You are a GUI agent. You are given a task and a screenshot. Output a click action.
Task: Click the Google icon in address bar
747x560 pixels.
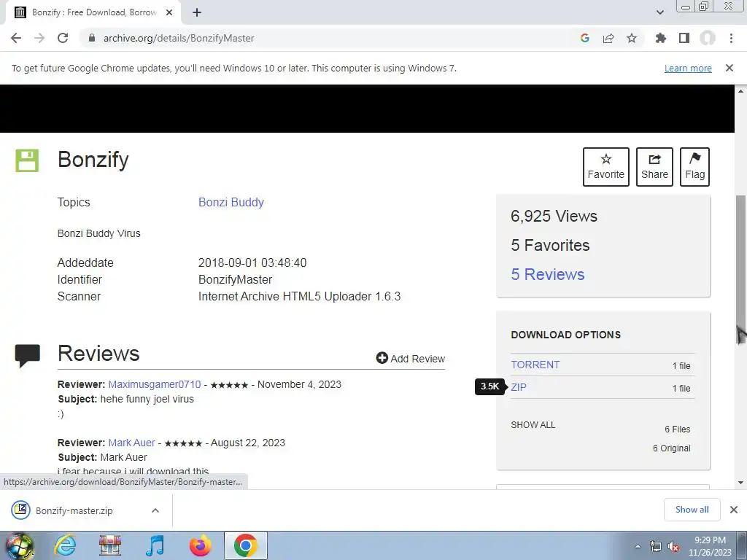pyautogui.click(x=585, y=38)
